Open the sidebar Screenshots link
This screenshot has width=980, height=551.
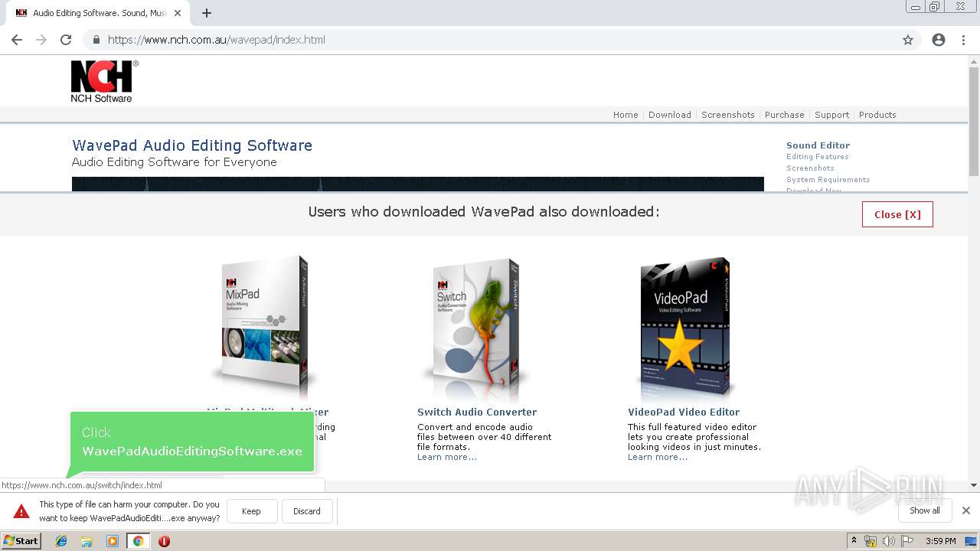810,168
